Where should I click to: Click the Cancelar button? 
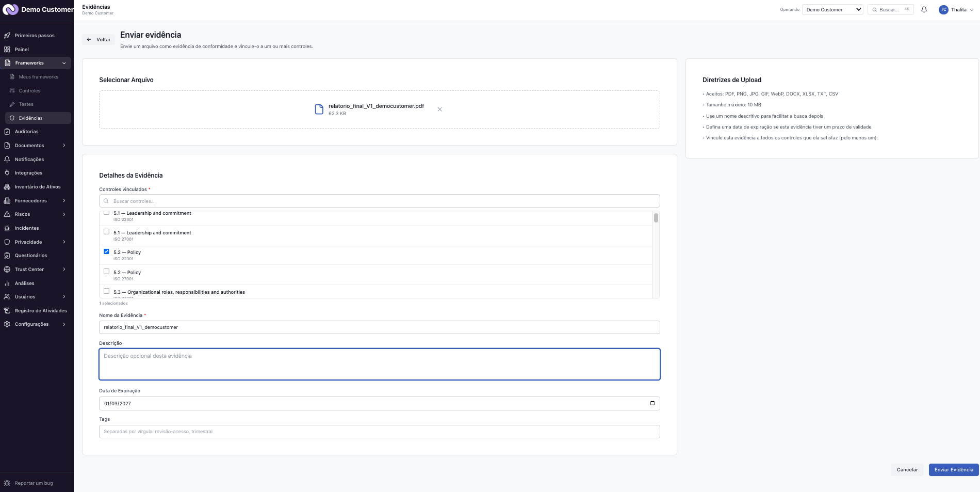[x=907, y=470]
